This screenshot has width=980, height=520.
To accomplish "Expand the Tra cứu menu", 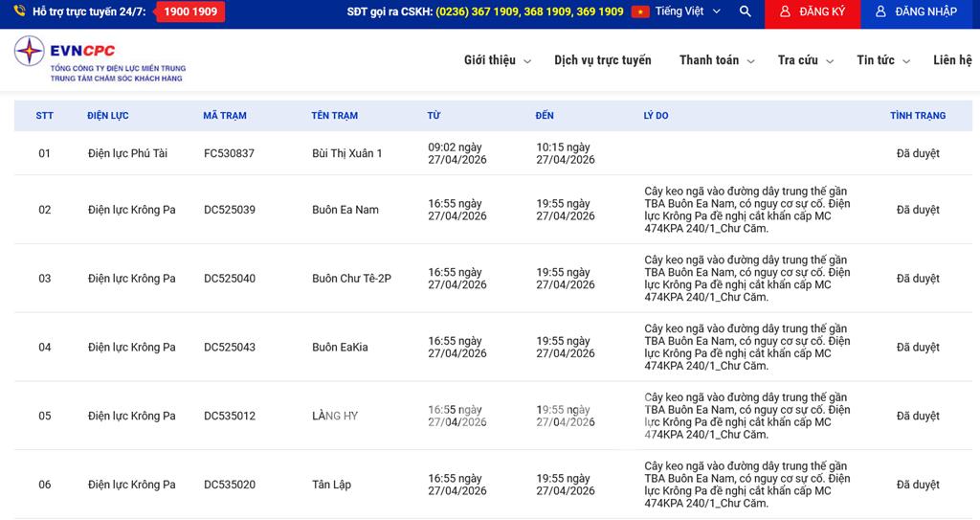I will [805, 60].
